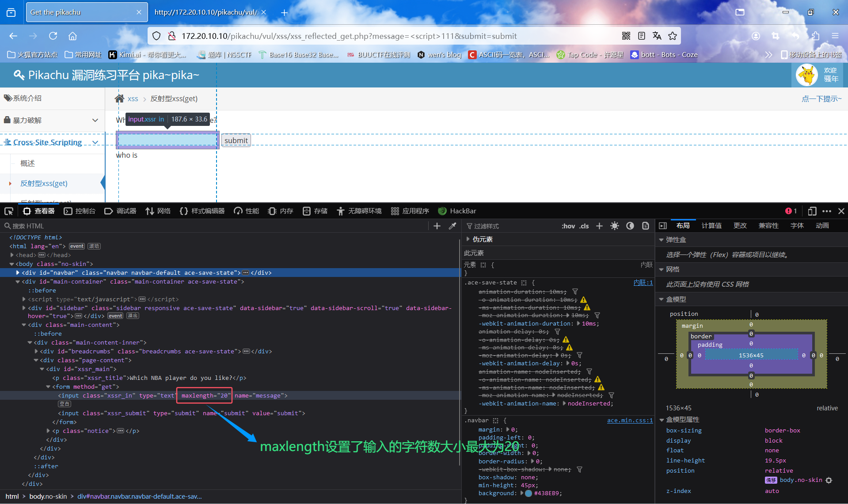The image size is (848, 504).
Task: Expand the p class notice node
Action: [48, 431]
